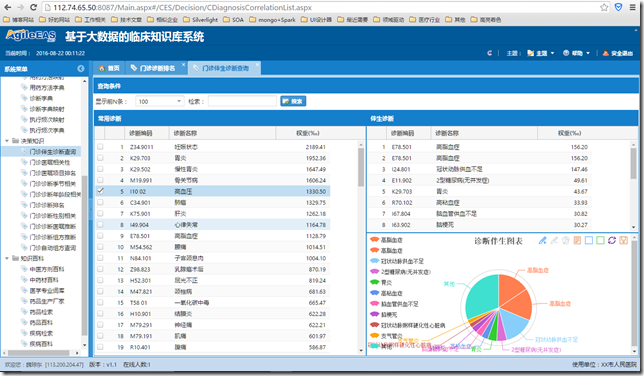The width and height of the screenshot is (644, 376).
Task: Open the 帮助 help dropdown
Action: (577, 53)
